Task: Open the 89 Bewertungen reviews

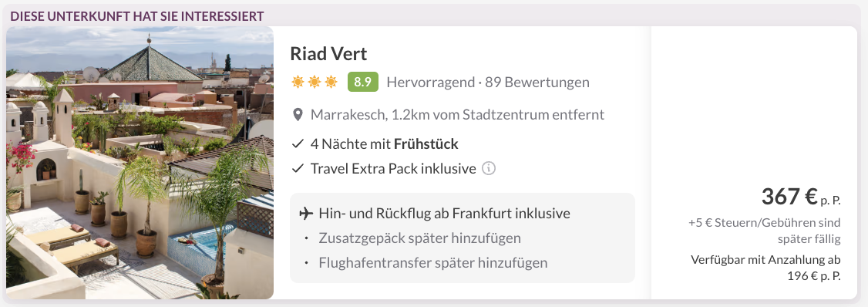Action: pyautogui.click(x=537, y=83)
